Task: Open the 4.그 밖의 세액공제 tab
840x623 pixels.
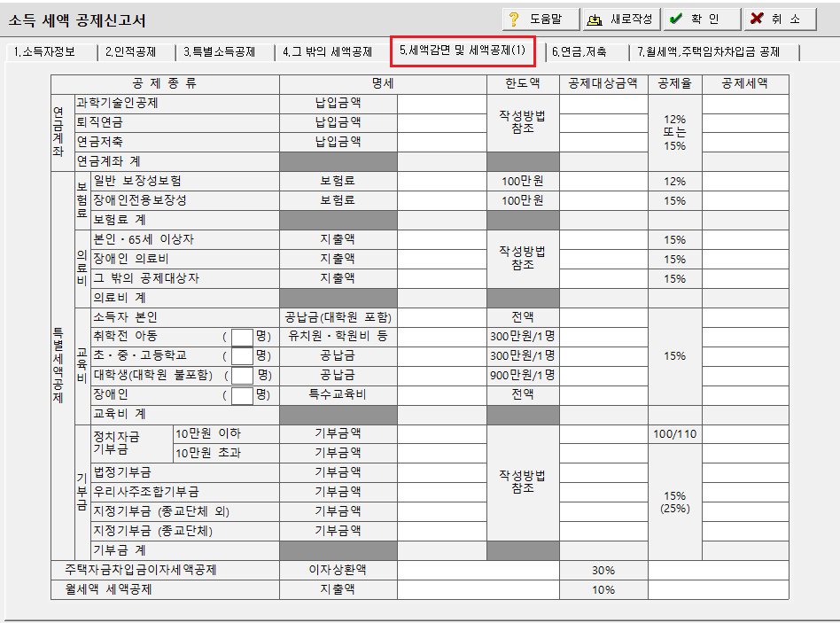Action: pos(328,52)
